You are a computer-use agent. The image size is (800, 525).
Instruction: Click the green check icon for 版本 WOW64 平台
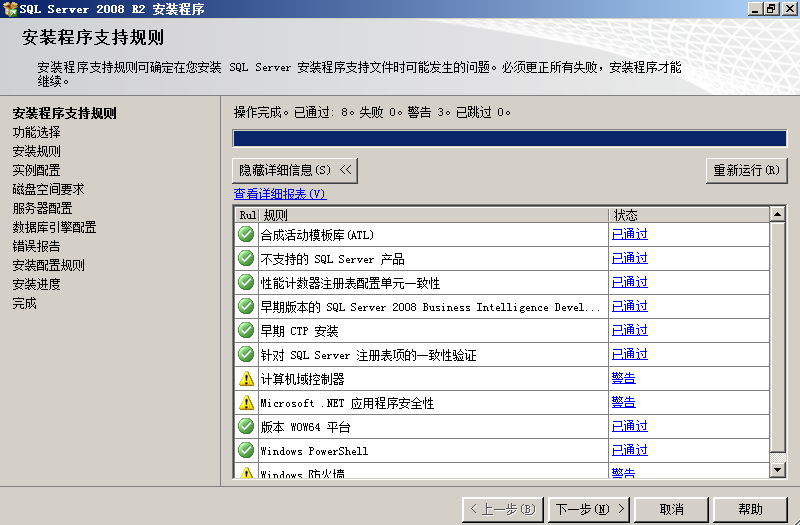[246, 426]
